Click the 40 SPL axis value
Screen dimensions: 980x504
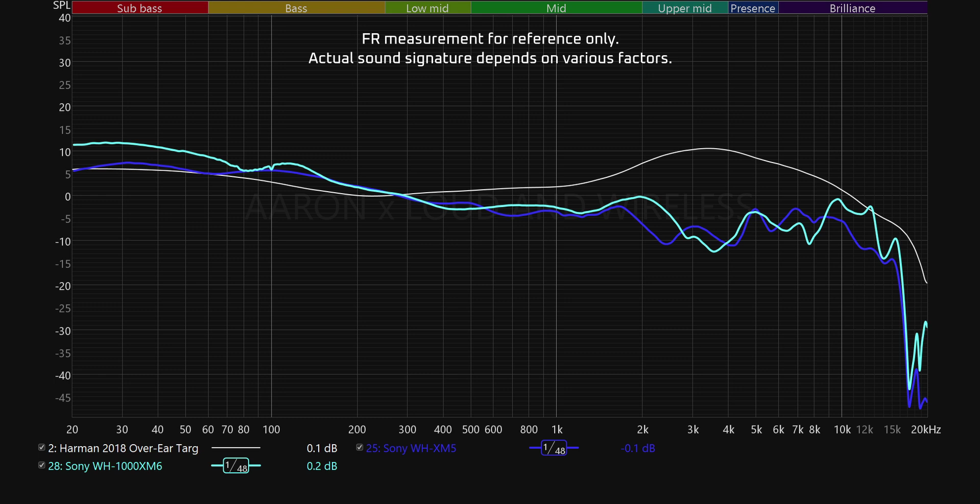click(x=65, y=18)
